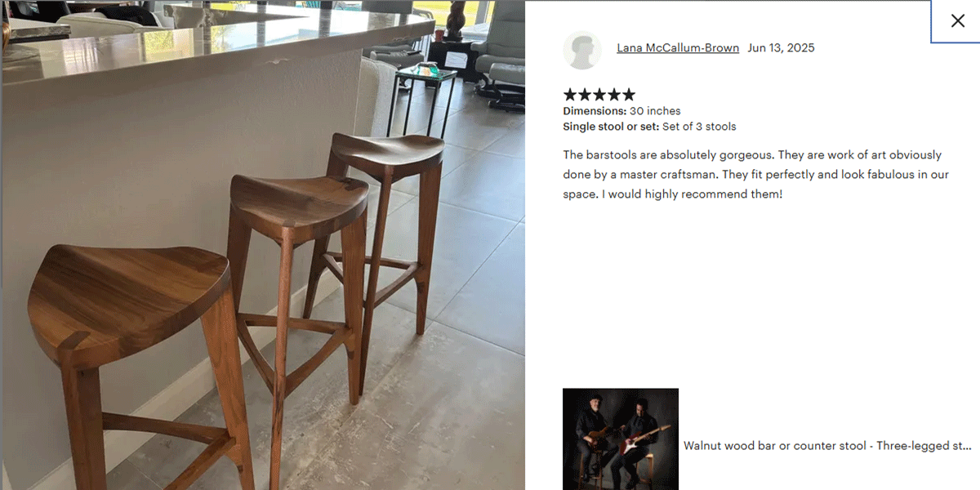Click the fourth star of the rating

[x=614, y=95]
